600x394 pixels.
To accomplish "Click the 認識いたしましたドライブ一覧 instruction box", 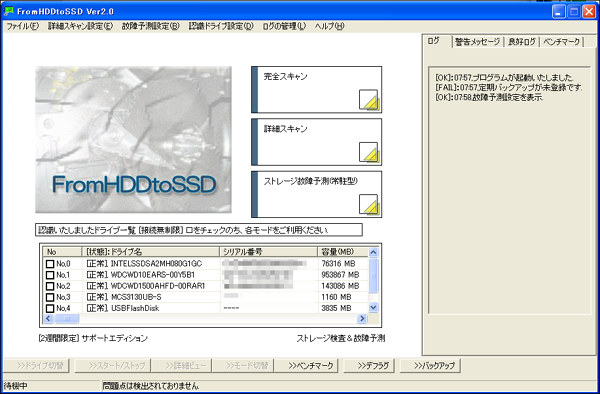I will click(x=199, y=230).
